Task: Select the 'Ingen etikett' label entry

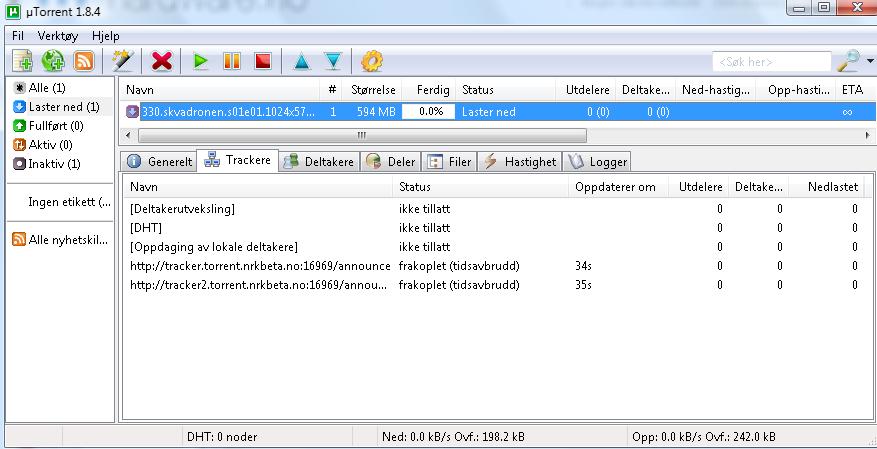Action: (x=69, y=202)
